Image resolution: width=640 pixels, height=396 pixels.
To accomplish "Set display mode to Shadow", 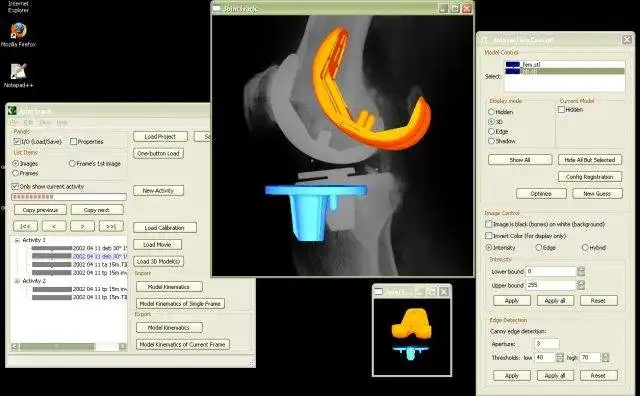I will [491, 141].
